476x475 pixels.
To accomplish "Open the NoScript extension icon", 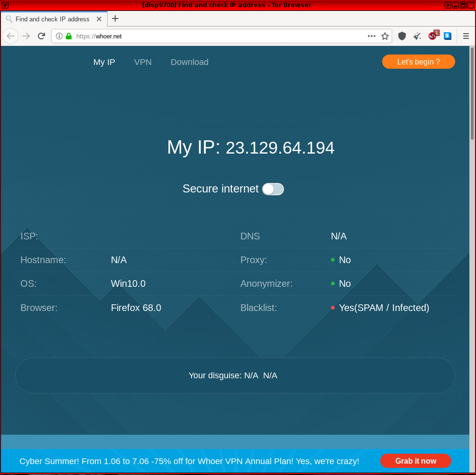I will (432, 36).
